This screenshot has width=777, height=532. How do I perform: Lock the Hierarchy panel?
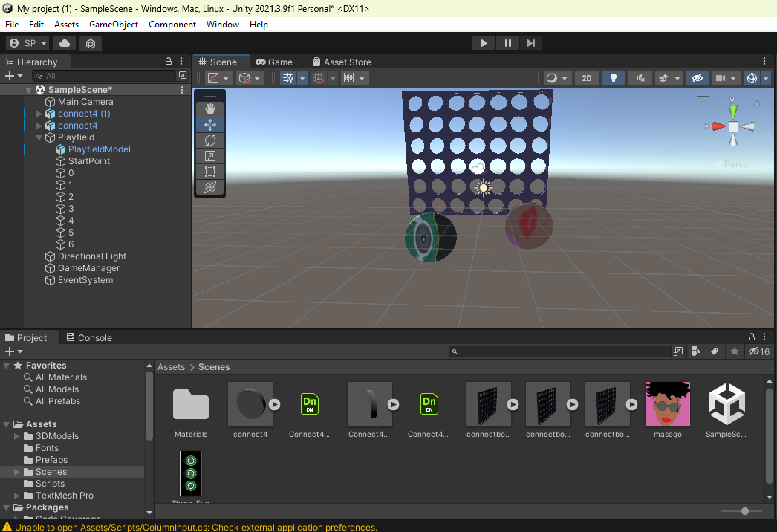[169, 61]
